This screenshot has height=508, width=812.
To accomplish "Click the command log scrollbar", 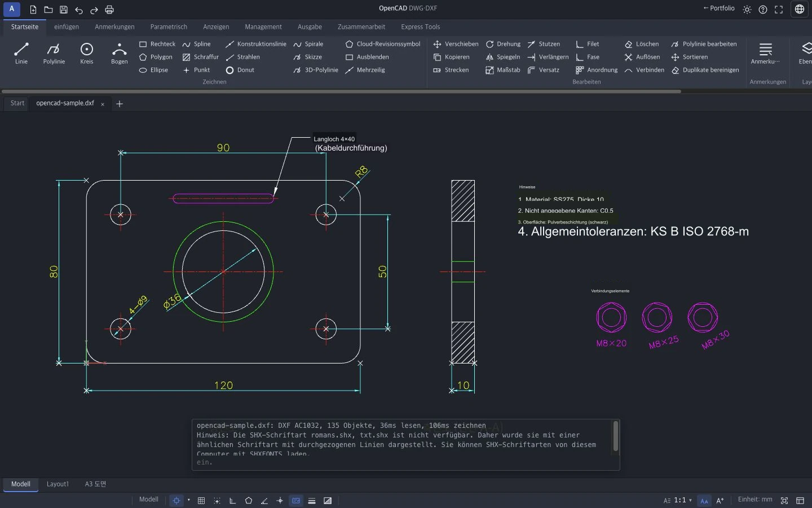I will pos(615,436).
